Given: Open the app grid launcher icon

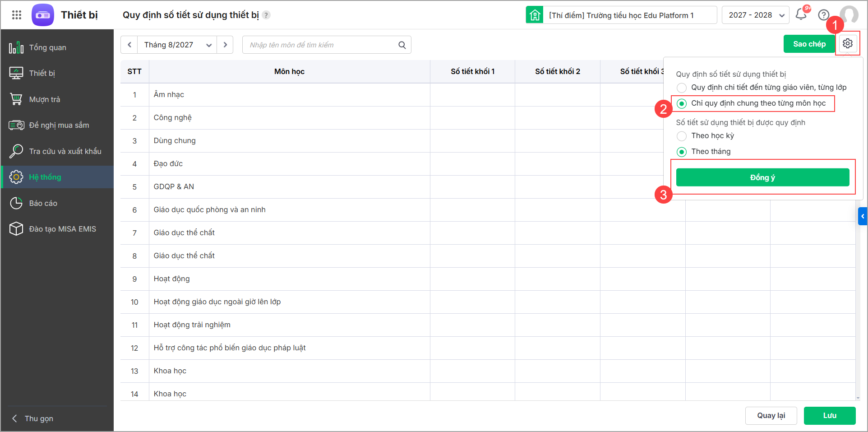Looking at the screenshot, I should pyautogui.click(x=17, y=15).
